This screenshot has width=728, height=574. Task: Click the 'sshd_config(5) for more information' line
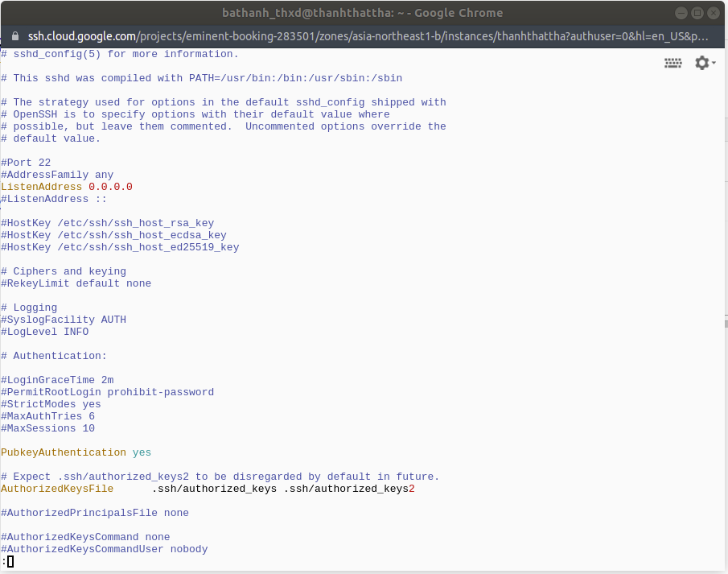click(x=120, y=54)
